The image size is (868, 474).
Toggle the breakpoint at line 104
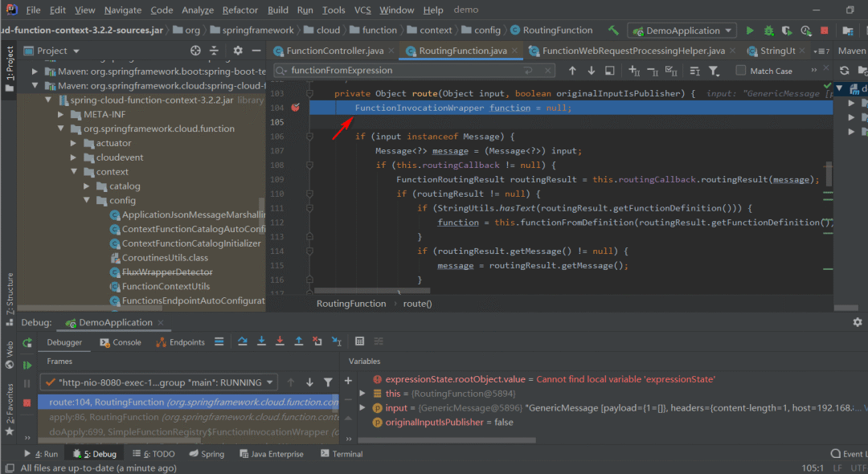pyautogui.click(x=295, y=108)
